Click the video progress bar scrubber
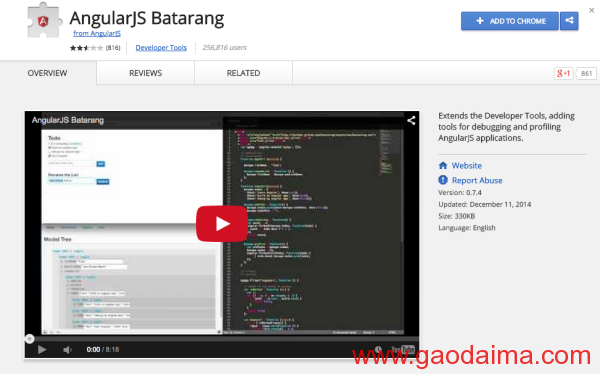 [29, 338]
